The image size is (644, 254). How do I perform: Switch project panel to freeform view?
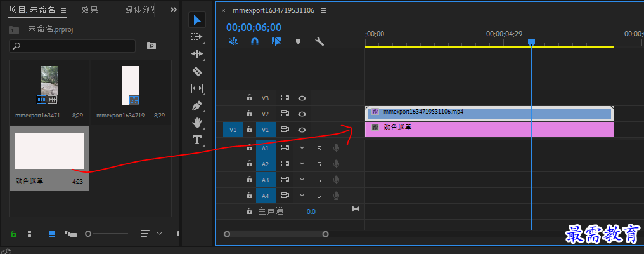coord(71,234)
